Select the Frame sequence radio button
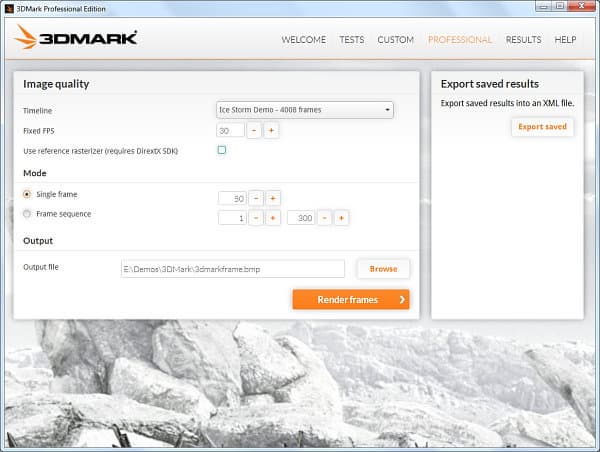Screen dimensions: 600x452 pyautogui.click(x=27, y=214)
